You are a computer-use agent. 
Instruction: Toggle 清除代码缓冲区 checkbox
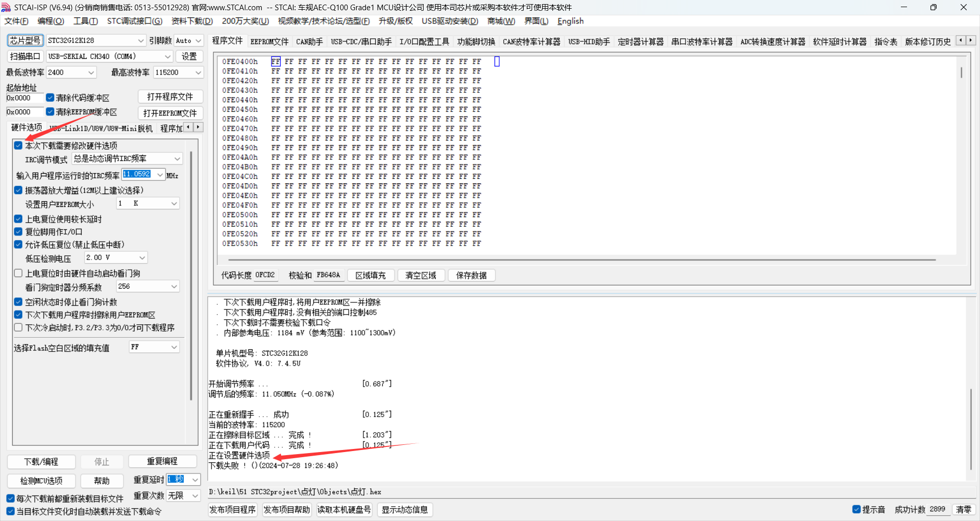pos(50,98)
